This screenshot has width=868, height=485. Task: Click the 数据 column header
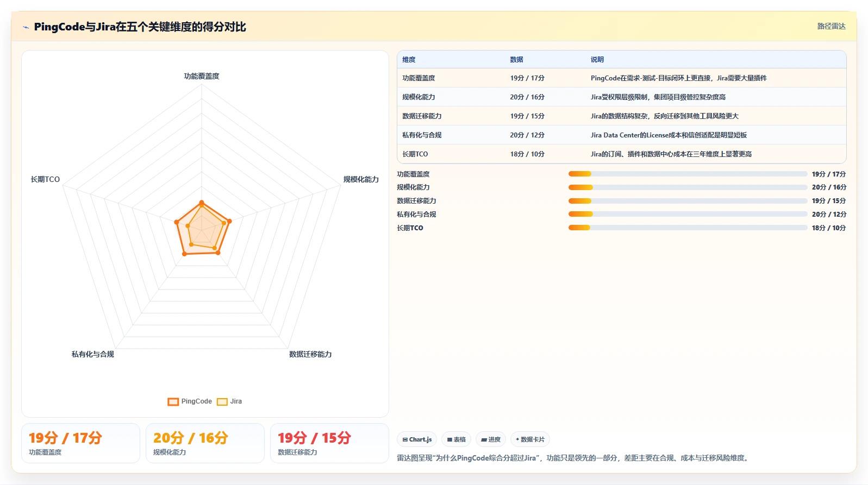(x=516, y=60)
